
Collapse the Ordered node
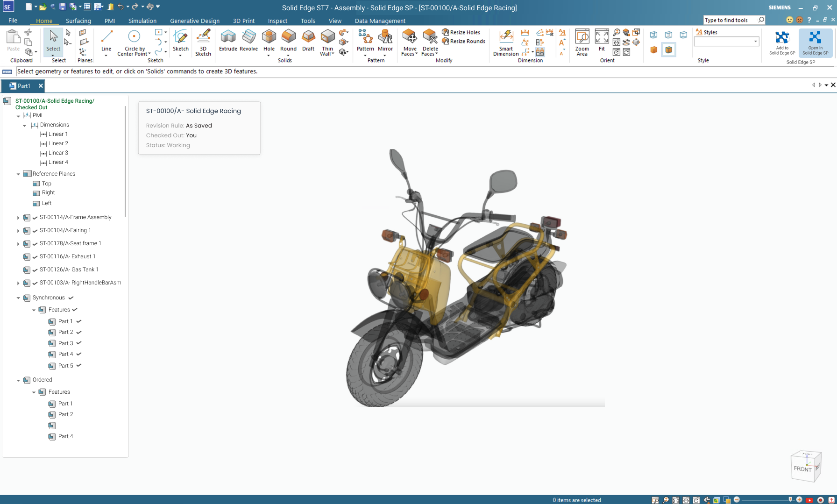(x=18, y=380)
